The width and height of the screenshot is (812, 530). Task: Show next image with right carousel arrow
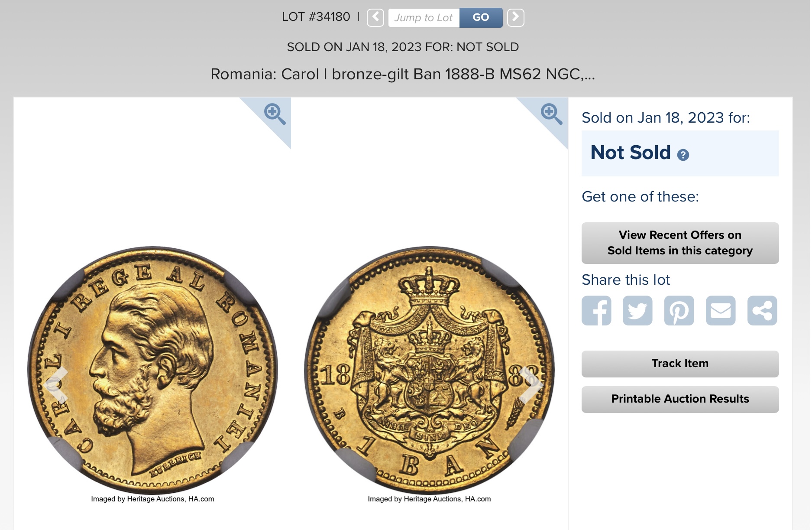pos(530,384)
